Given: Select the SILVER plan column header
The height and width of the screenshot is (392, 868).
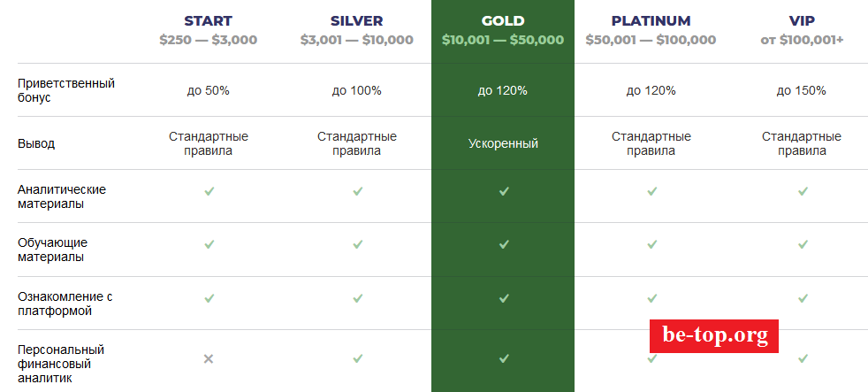Looking at the screenshot, I should coord(356,20).
